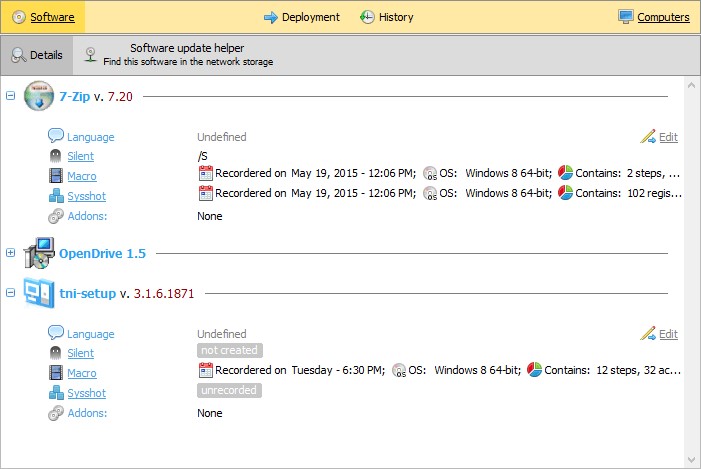Open the History tab
This screenshot has width=701, height=469.
click(x=386, y=17)
